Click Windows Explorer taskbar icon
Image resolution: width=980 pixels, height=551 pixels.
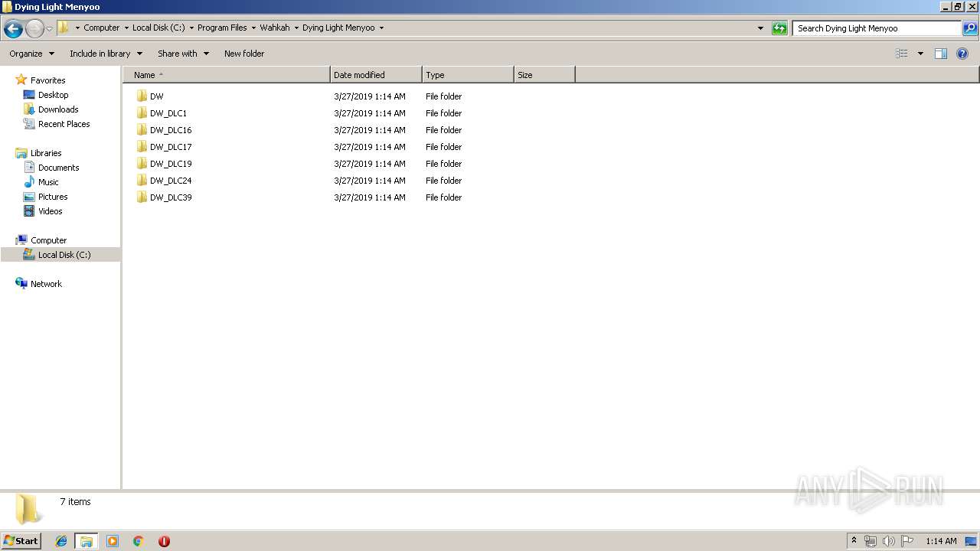tap(87, 541)
